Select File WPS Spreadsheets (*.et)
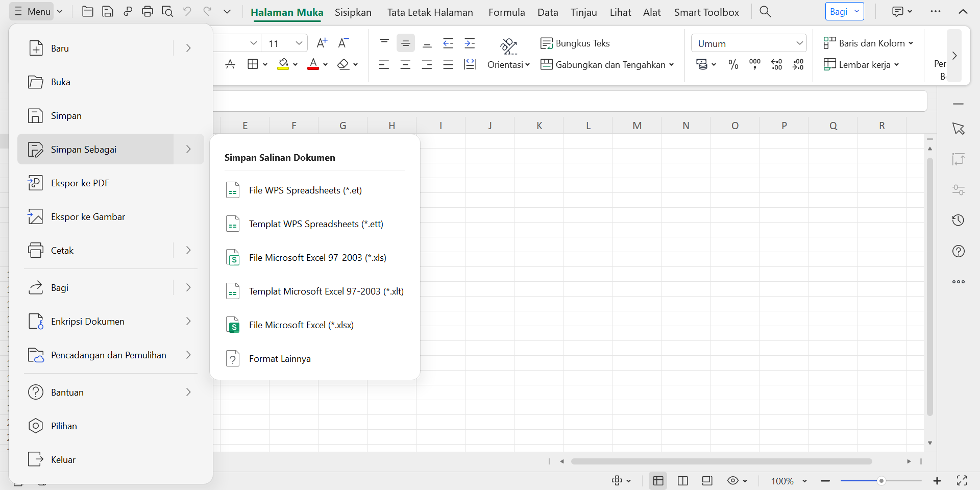Image resolution: width=980 pixels, height=490 pixels. pyautogui.click(x=315, y=190)
